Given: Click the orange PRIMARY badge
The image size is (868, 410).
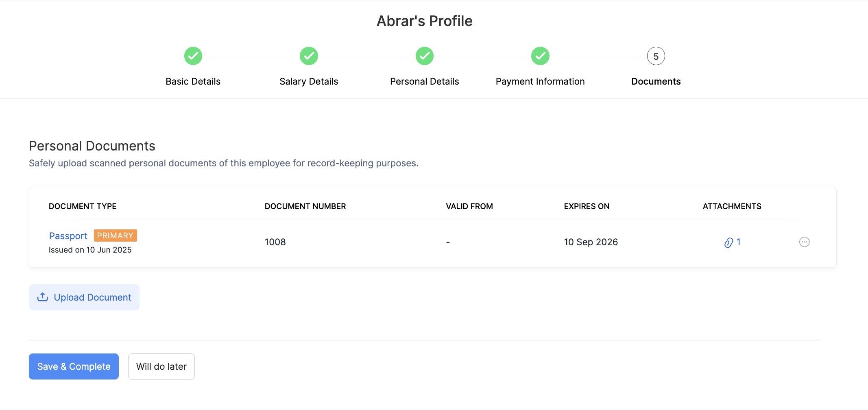Looking at the screenshot, I should 115,236.
